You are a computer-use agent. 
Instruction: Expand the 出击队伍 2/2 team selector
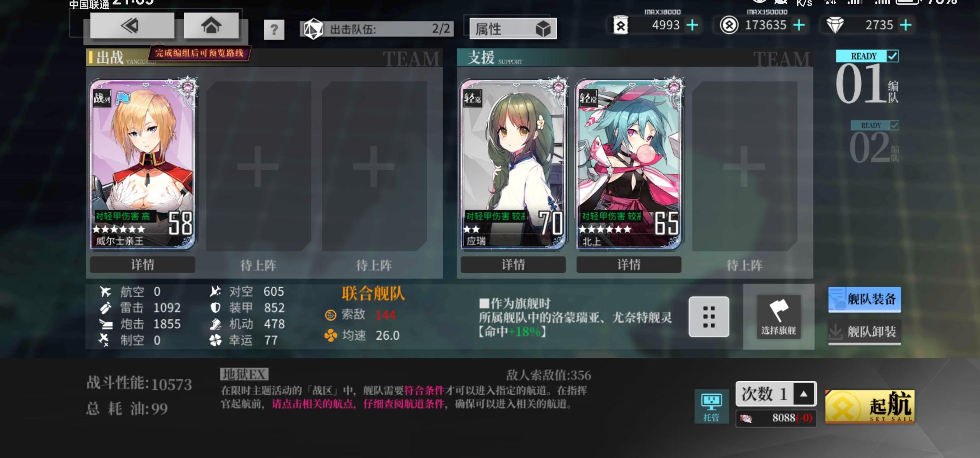coord(377,29)
